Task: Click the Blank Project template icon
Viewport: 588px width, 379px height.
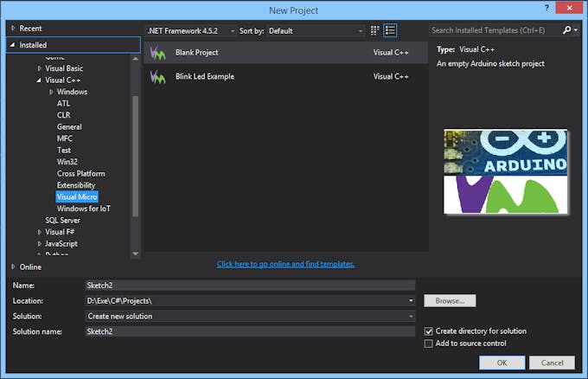Action: pos(157,53)
